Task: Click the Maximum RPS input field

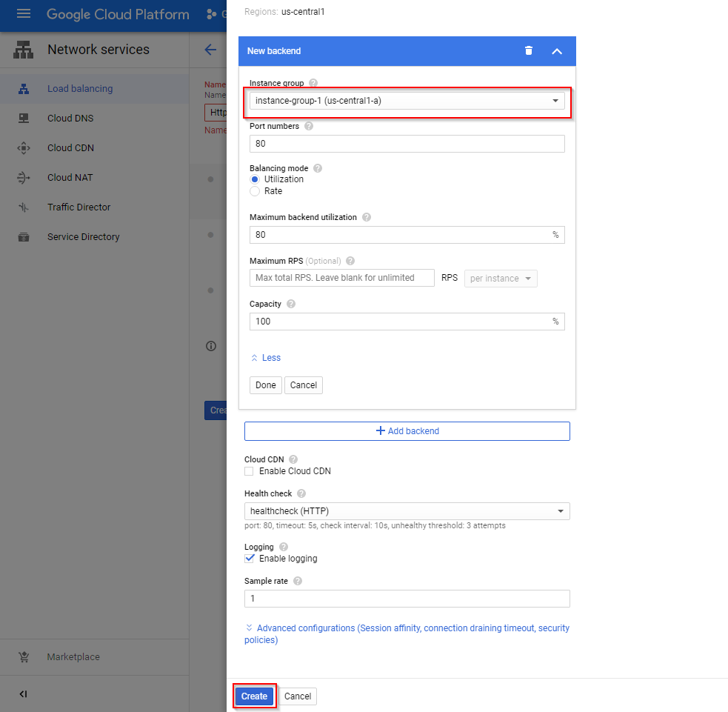Action: point(342,278)
